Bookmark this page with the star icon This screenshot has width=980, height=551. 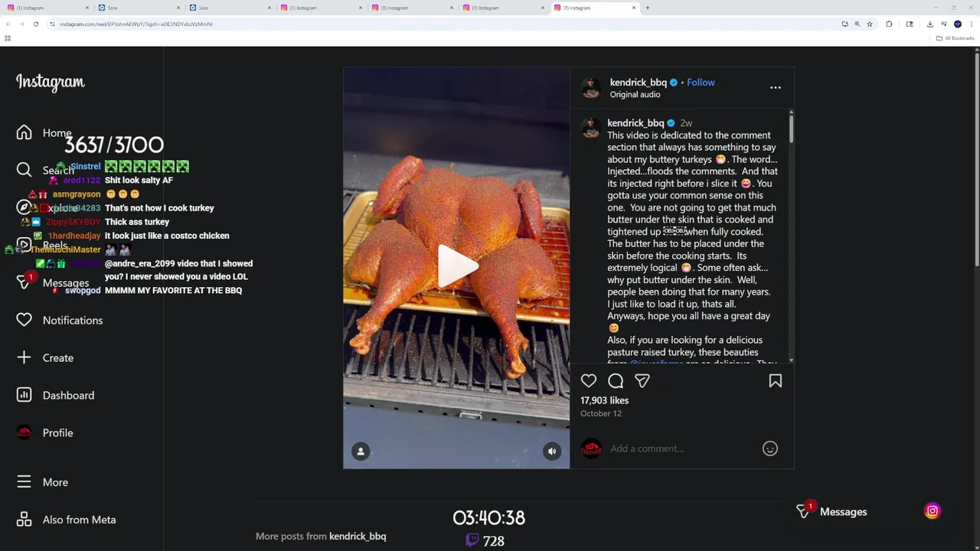point(870,24)
